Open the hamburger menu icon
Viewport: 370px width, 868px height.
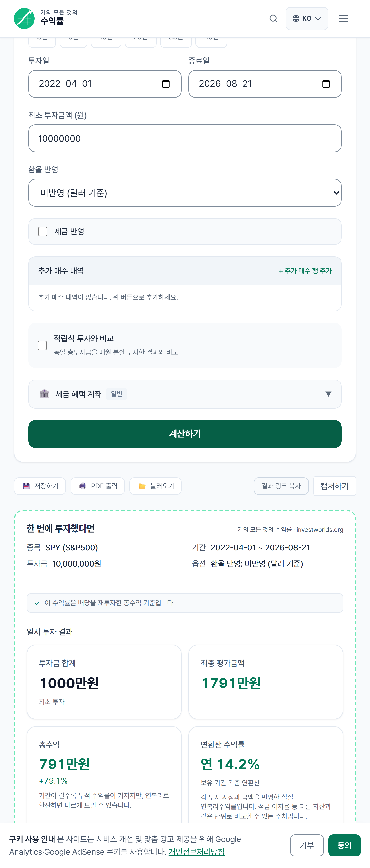(x=343, y=19)
